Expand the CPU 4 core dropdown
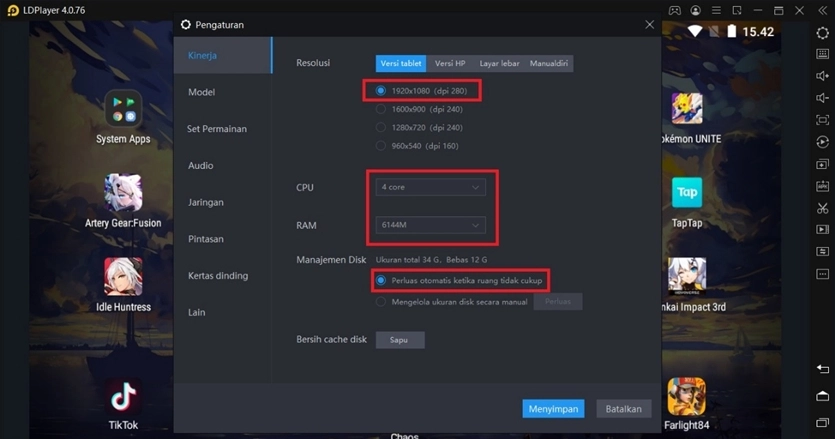This screenshot has width=835, height=439. 430,187
